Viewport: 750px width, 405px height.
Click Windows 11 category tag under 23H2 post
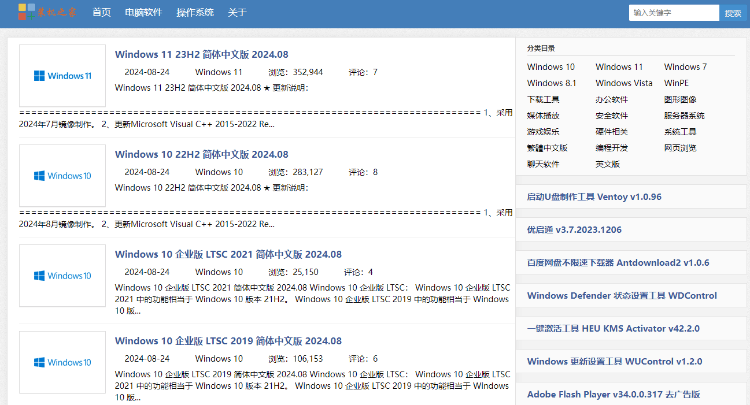pos(219,72)
